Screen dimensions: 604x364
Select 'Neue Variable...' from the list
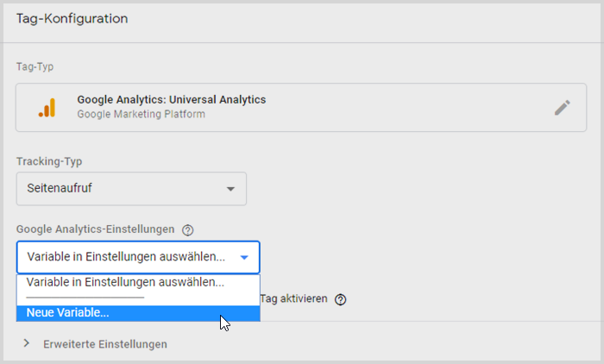(138, 313)
